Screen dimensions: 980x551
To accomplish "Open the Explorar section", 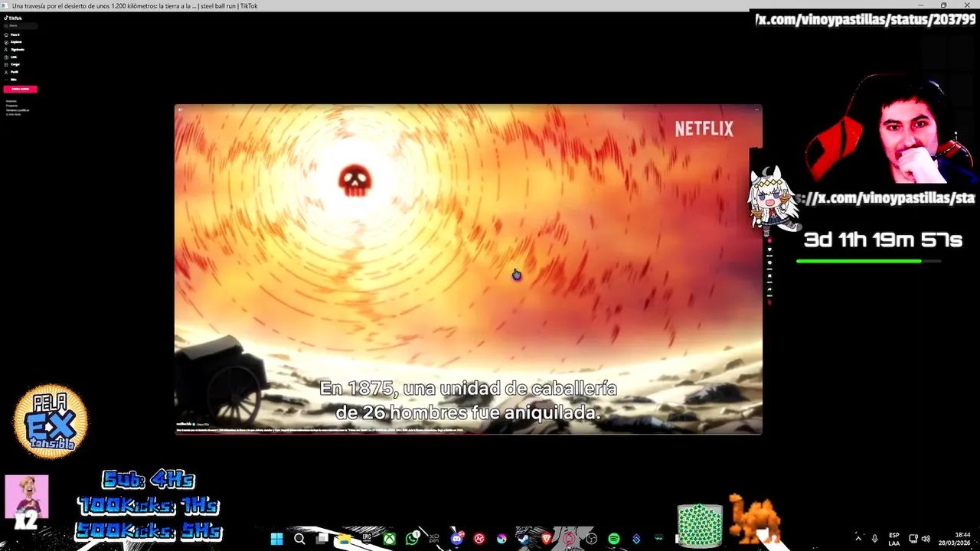I will (x=13, y=42).
